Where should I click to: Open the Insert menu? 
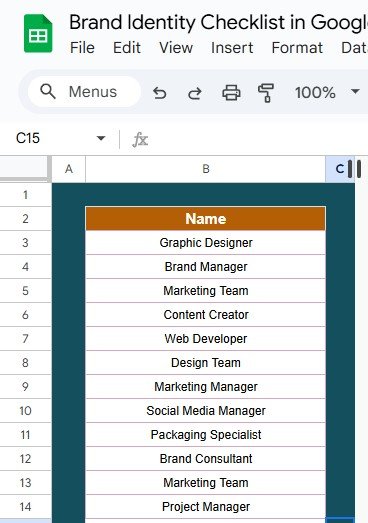point(232,48)
